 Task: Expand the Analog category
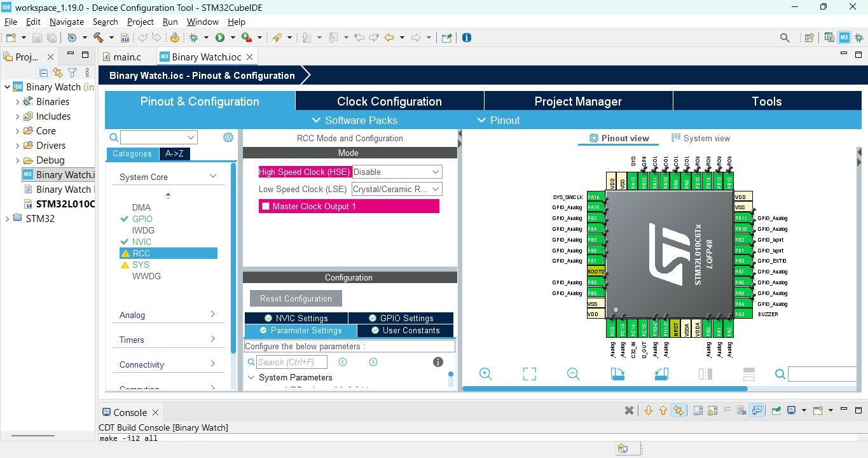click(x=213, y=314)
